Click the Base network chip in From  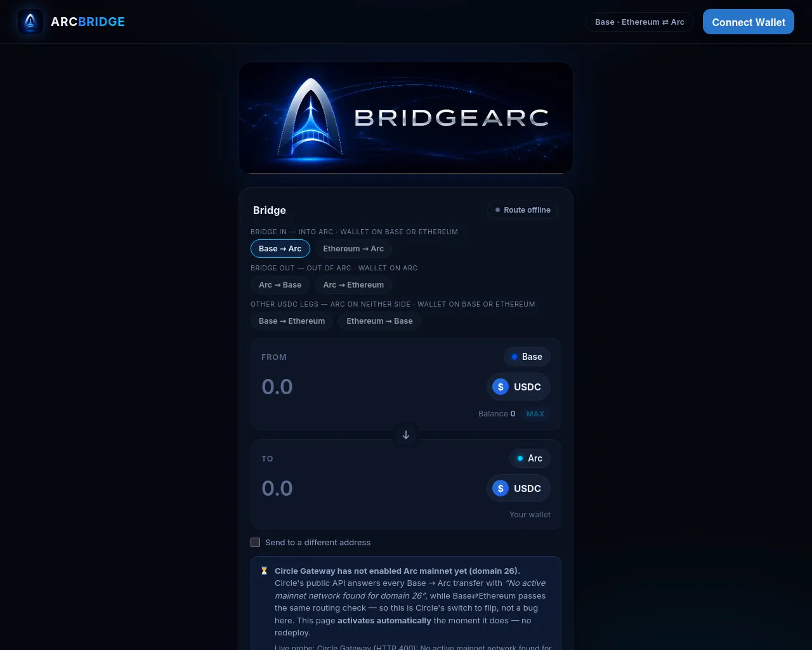pyautogui.click(x=527, y=357)
